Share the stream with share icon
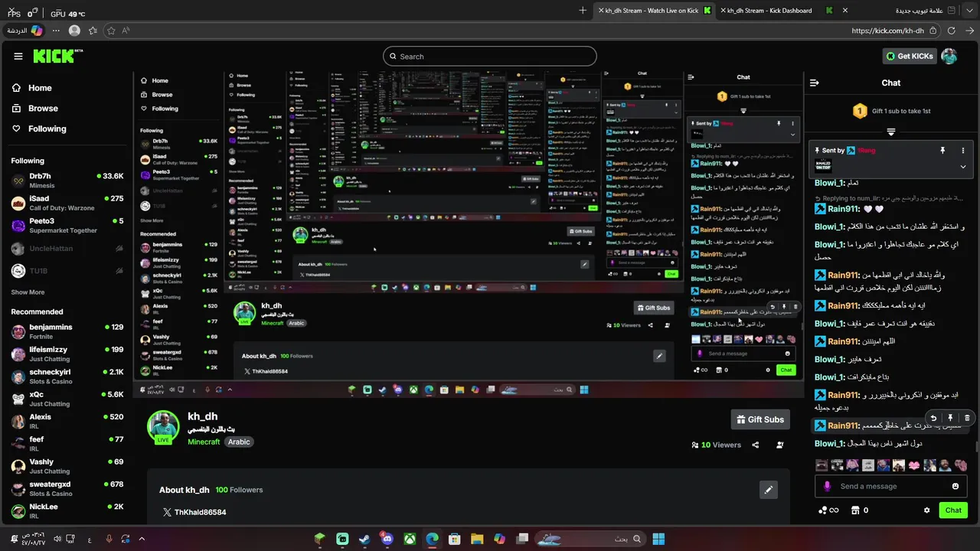The image size is (980, 551). pyautogui.click(x=756, y=445)
